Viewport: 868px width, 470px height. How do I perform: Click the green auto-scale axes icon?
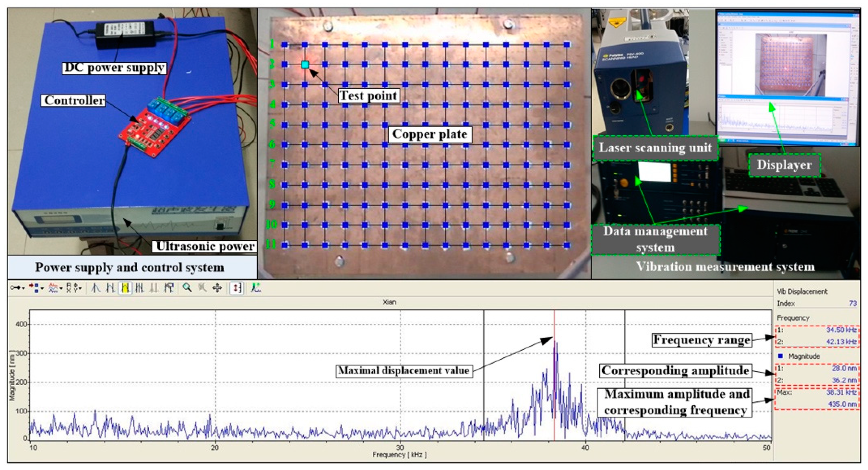256,288
